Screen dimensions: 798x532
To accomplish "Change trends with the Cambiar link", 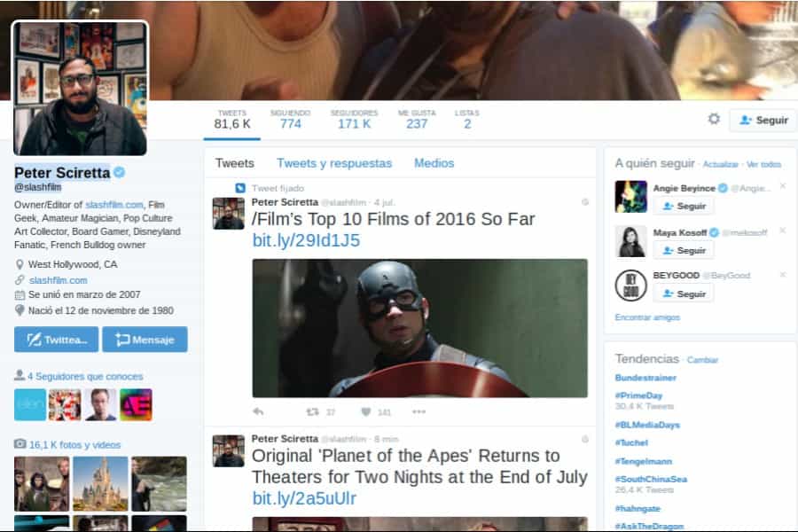I will (x=702, y=360).
